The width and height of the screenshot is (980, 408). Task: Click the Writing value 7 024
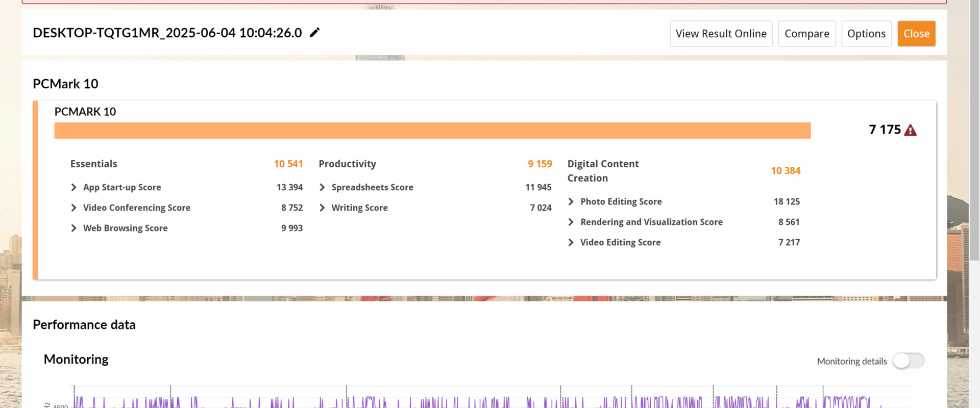tap(541, 208)
